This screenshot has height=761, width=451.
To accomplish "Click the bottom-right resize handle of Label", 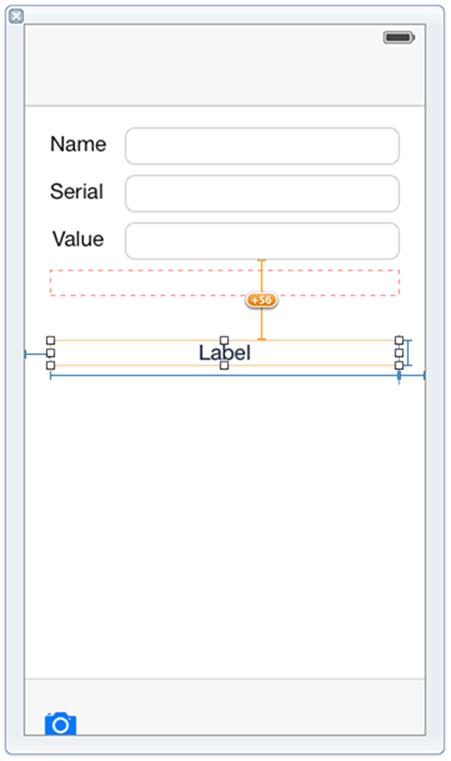I will coord(399,365).
